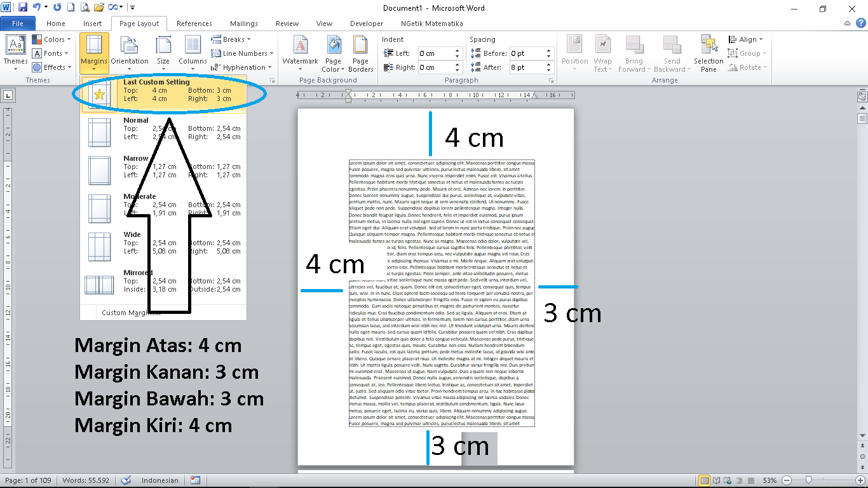Adjust the zoom slider handle
868x488 pixels.
(808, 480)
